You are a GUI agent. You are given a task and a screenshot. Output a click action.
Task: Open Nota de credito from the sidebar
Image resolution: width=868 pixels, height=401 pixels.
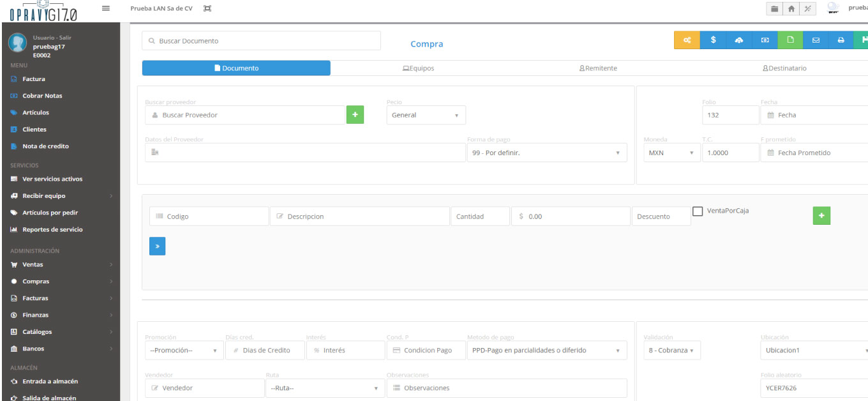(x=45, y=146)
